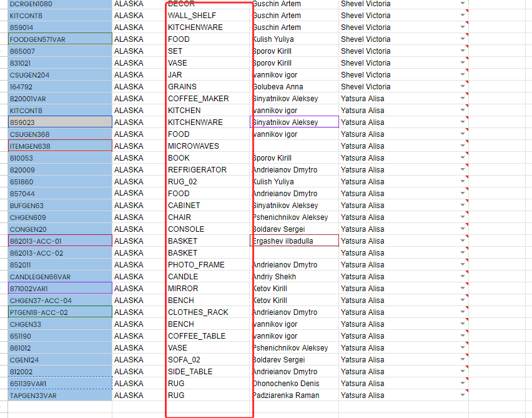Select the CABINET cell
The image size is (532, 418).
[x=207, y=206]
